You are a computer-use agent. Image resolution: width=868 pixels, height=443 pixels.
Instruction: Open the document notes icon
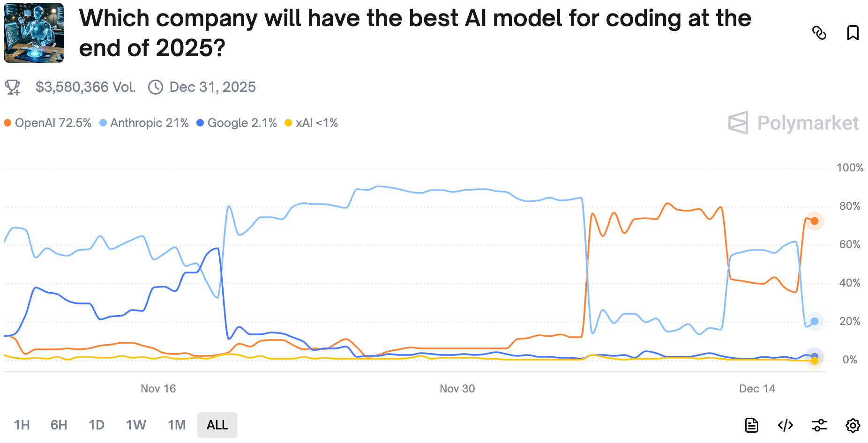[752, 425]
